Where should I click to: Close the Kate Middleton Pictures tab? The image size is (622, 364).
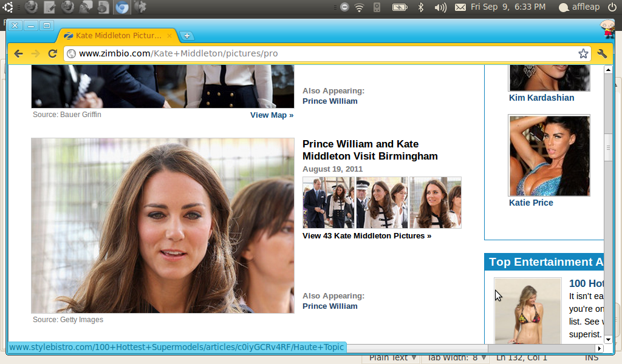click(x=169, y=36)
